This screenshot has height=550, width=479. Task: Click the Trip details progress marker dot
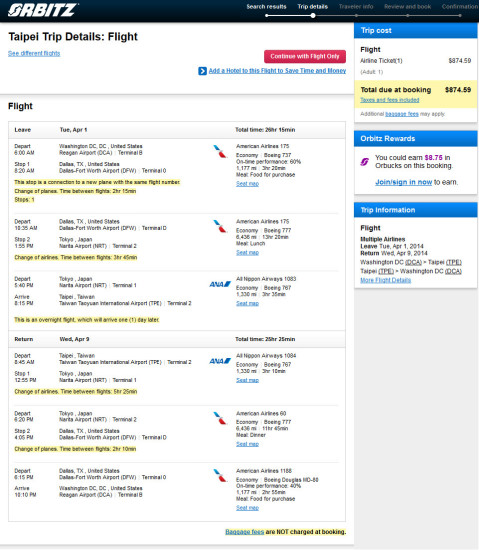tap(313, 15)
